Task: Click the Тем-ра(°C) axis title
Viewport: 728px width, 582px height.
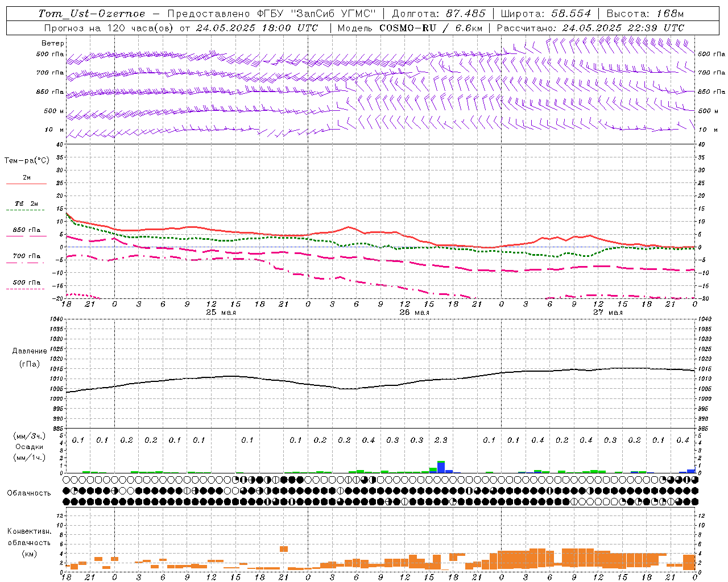Action: pos(27,161)
